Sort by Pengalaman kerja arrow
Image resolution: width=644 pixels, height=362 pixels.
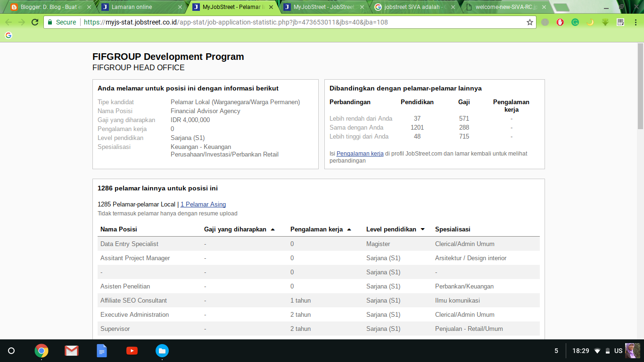pos(349,230)
